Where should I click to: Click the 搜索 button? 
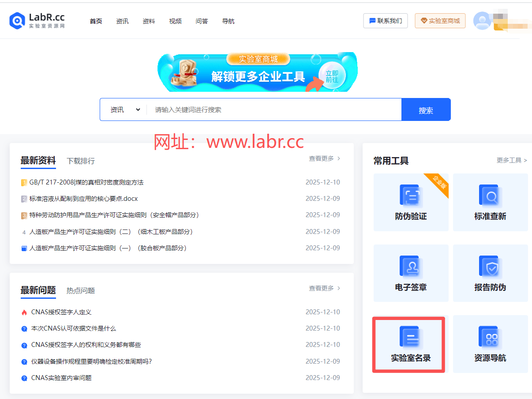(x=426, y=110)
